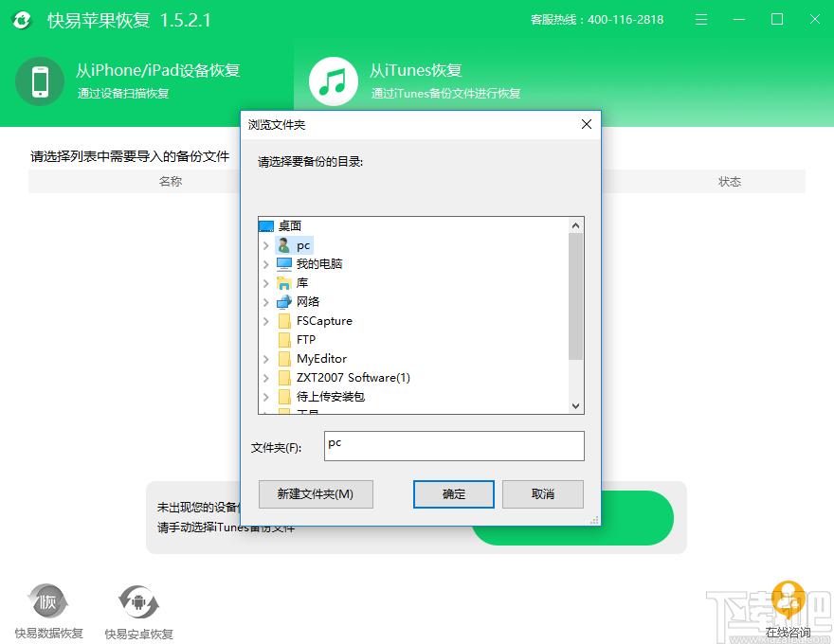The image size is (834, 644).
Task: Close the 浏览文件夹 dialog
Action: (586, 124)
